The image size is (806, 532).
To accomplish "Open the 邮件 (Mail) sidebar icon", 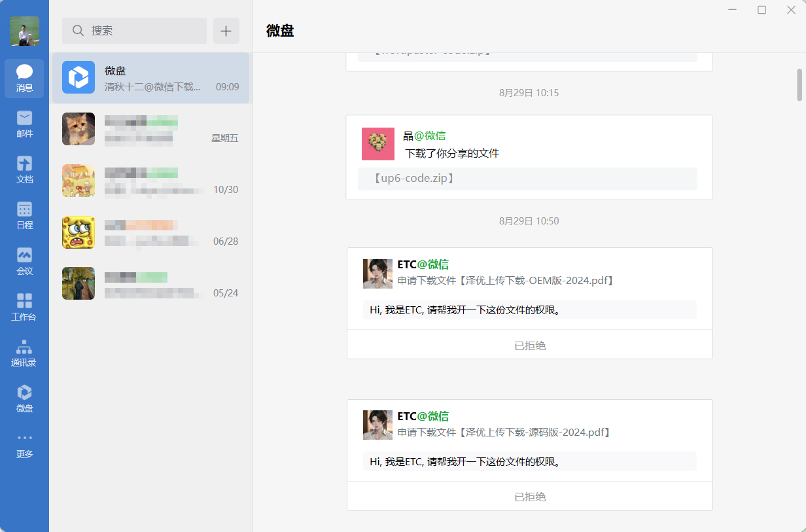I will pyautogui.click(x=24, y=124).
